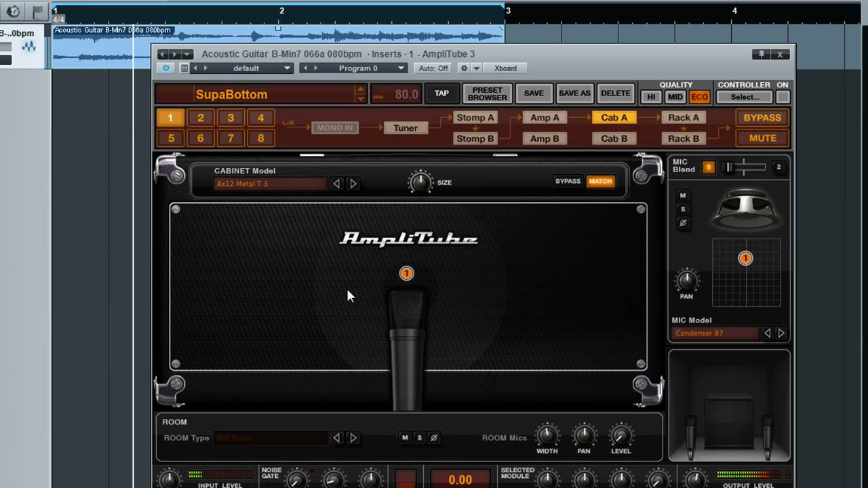Click the MIC Blend slider handle
Screen dimensions: 868x488
[x=729, y=167]
